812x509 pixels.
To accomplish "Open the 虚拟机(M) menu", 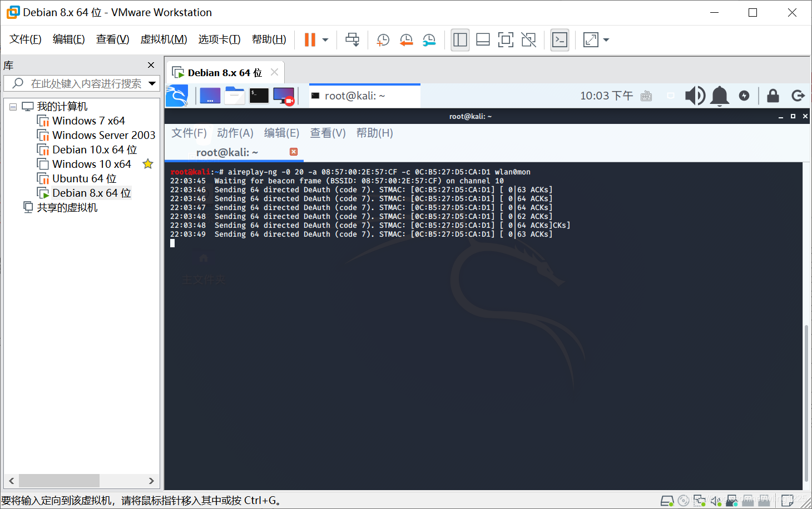I will click(x=164, y=39).
